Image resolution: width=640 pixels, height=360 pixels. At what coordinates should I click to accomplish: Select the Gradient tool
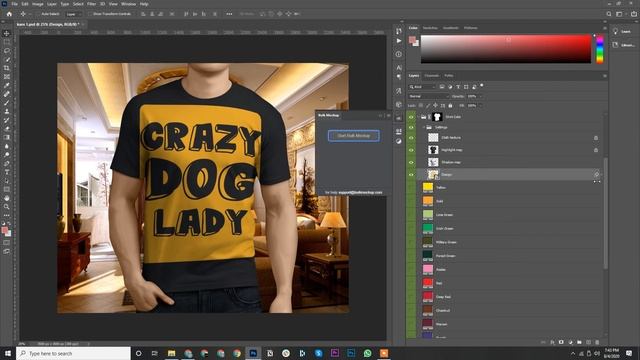tap(7, 138)
